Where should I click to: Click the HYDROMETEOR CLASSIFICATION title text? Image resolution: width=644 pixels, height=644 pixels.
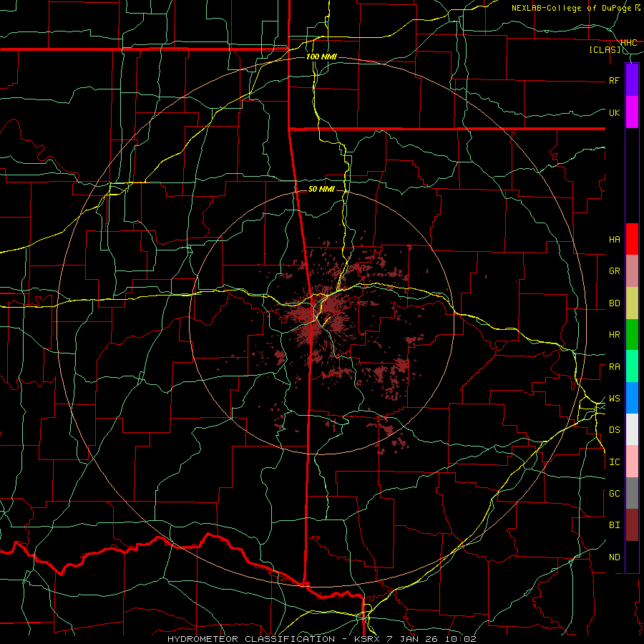click(x=251, y=639)
